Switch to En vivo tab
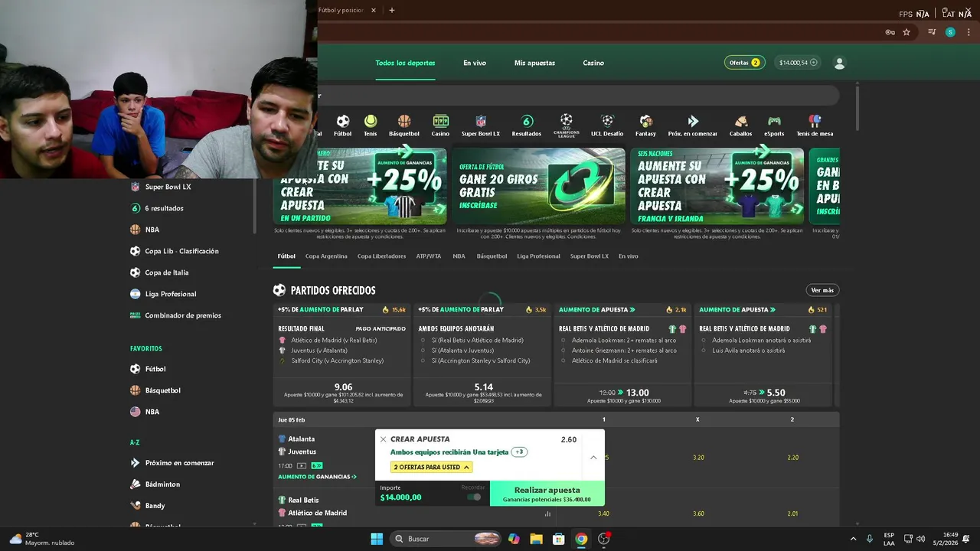The width and height of the screenshot is (980, 551). click(475, 63)
